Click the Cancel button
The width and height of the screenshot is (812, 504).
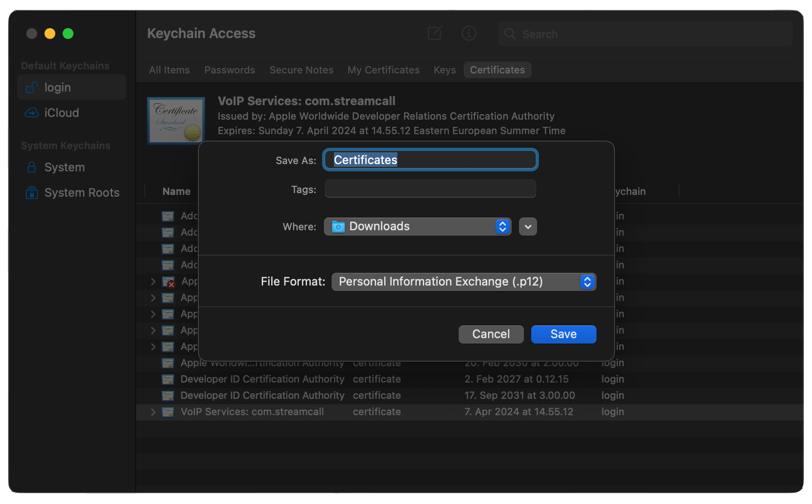(491, 334)
